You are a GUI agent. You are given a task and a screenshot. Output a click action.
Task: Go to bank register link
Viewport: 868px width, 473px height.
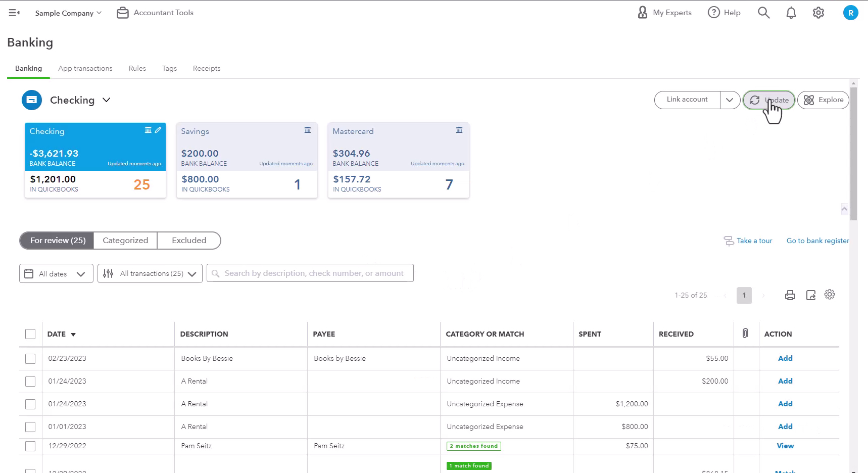point(817,241)
